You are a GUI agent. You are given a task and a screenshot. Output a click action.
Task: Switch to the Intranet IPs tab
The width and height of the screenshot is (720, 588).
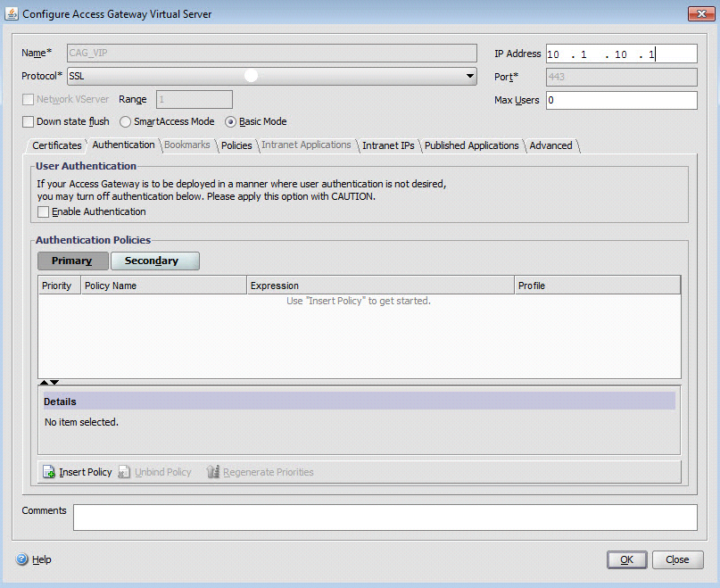point(388,145)
